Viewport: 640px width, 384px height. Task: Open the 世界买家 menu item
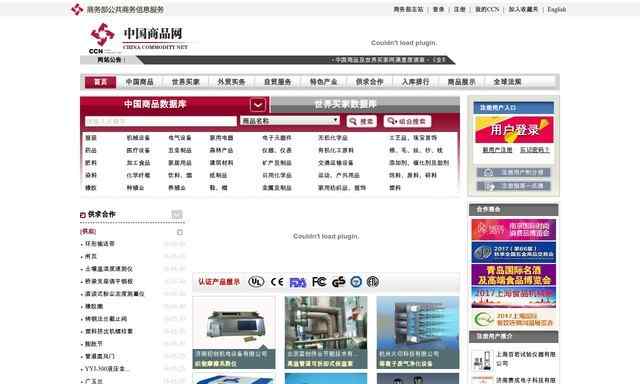(186, 82)
